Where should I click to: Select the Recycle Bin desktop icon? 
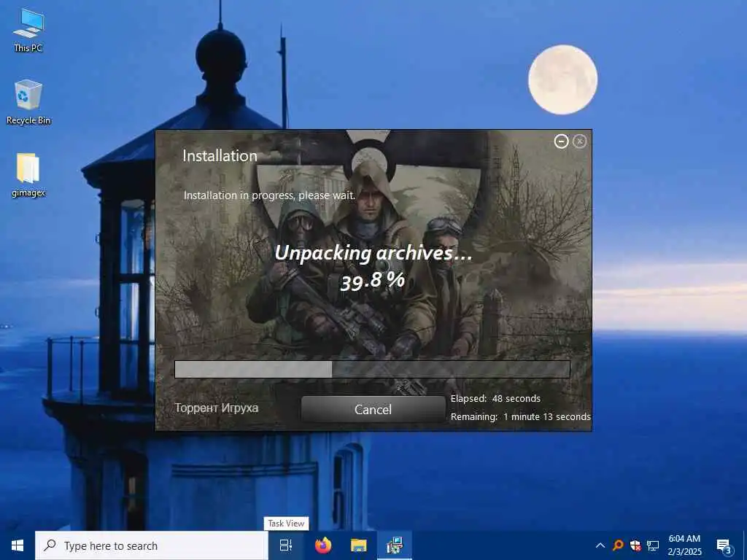click(28, 102)
